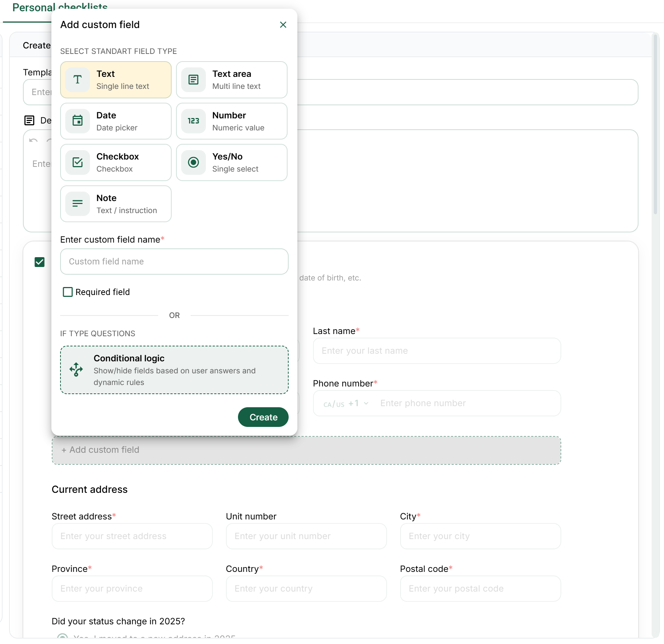Click the Enter your last name field
Viewport: 664px width, 644px height.
tap(437, 351)
